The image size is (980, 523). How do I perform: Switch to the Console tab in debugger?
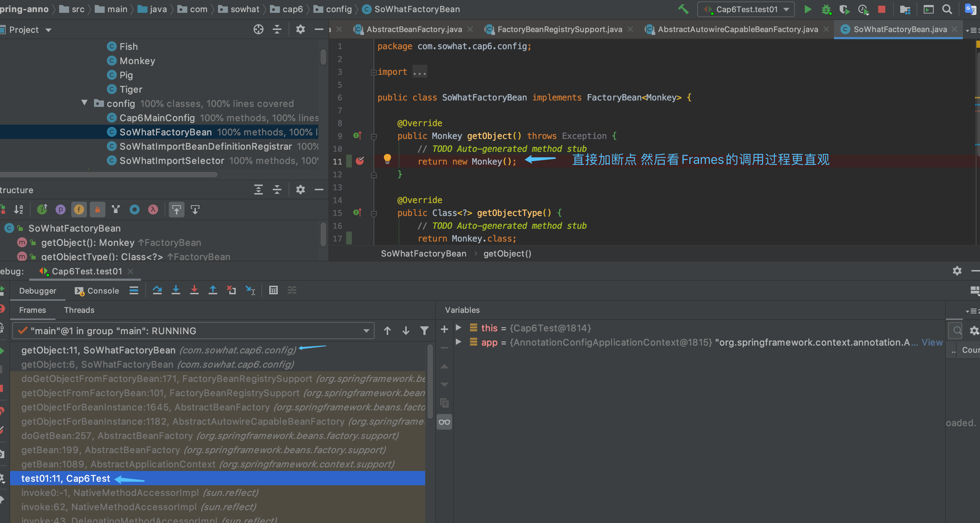tap(97, 290)
